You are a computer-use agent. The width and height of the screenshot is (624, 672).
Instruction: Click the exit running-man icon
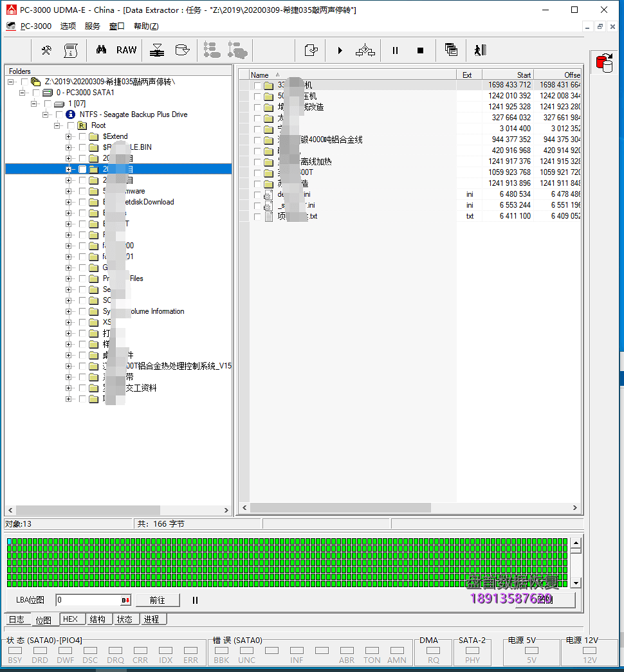pyautogui.click(x=481, y=50)
